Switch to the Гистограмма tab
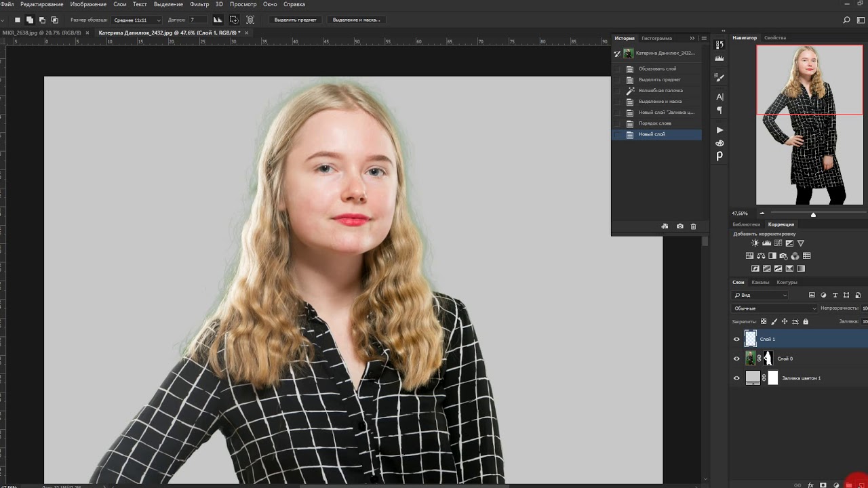The width and height of the screenshot is (868, 488). tap(656, 38)
